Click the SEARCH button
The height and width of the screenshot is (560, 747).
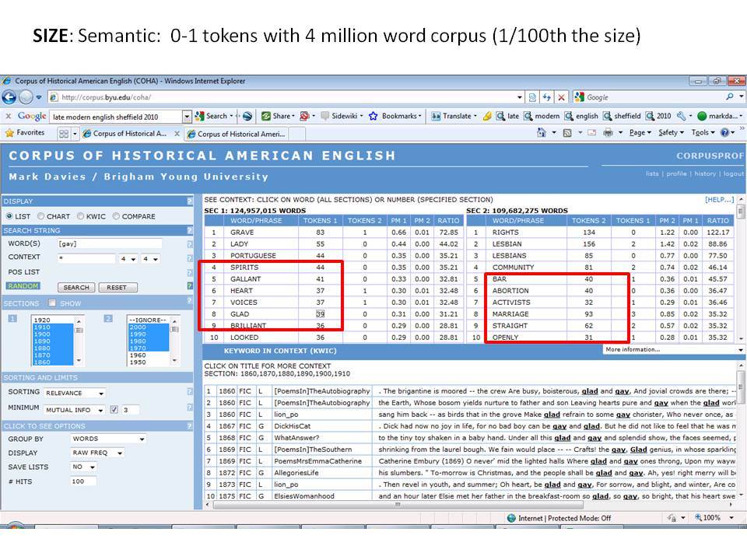76,288
